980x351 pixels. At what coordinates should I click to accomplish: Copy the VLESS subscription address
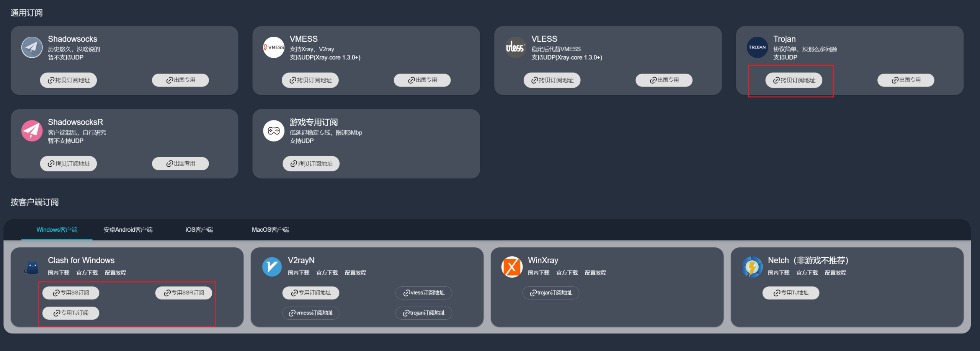(x=552, y=80)
